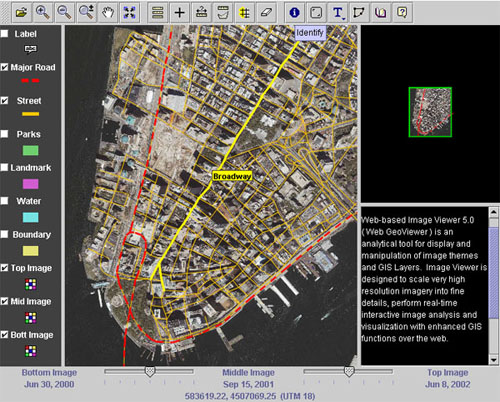Image resolution: width=500 pixels, height=402 pixels.
Task: Click the text panel scroll-down arrow
Action: (494, 360)
